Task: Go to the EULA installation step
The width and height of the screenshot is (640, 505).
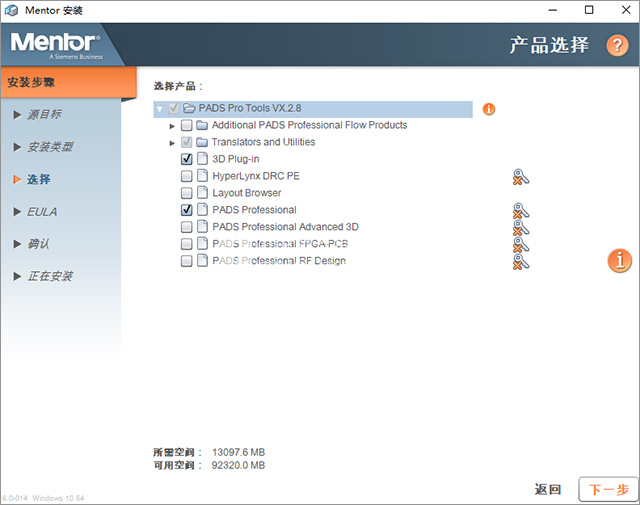Action: (42, 211)
